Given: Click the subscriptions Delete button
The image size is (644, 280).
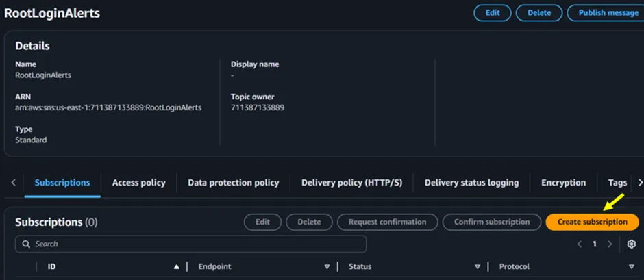Looking at the screenshot, I should coord(309,222).
